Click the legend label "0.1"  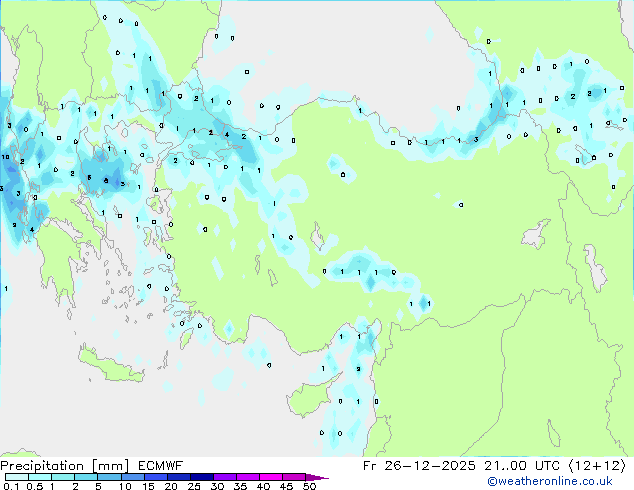pos(11,486)
